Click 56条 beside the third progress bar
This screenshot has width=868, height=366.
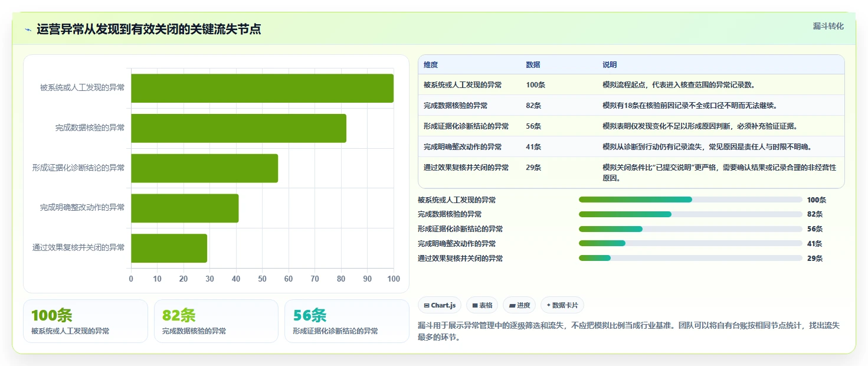coord(815,229)
